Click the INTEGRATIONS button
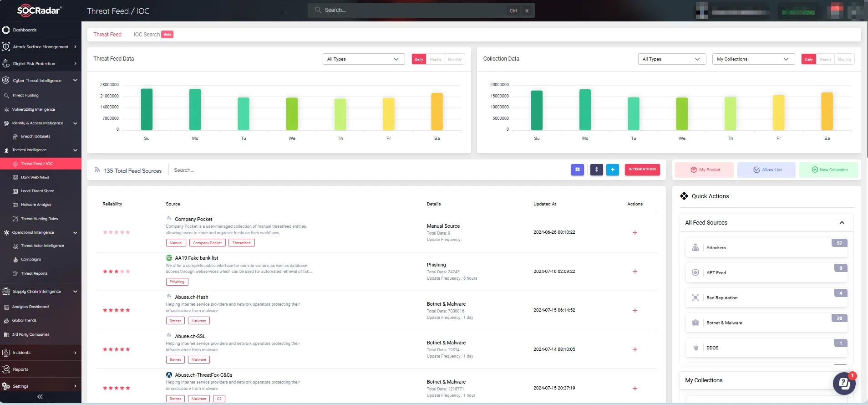 pos(642,169)
